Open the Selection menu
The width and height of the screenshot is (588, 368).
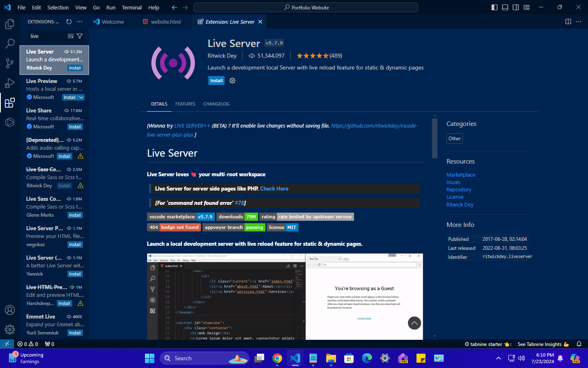58,7
